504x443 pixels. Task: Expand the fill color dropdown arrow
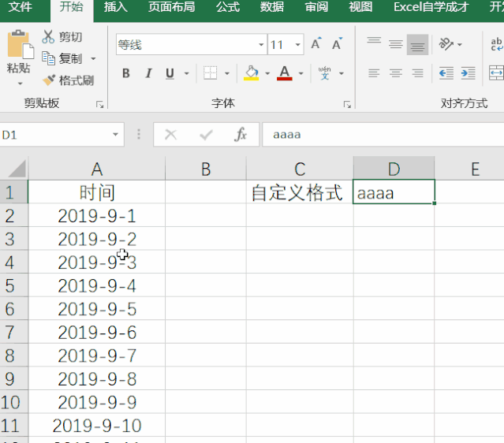(267, 73)
